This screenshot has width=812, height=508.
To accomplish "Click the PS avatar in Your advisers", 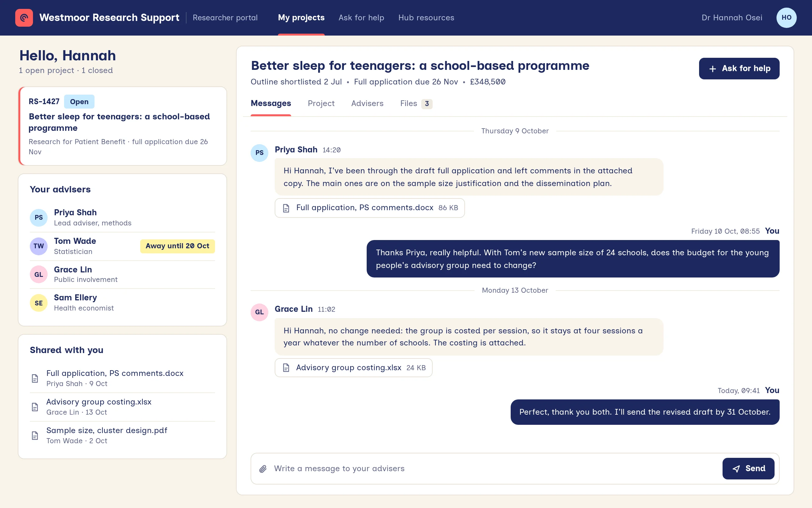I will pyautogui.click(x=39, y=217).
